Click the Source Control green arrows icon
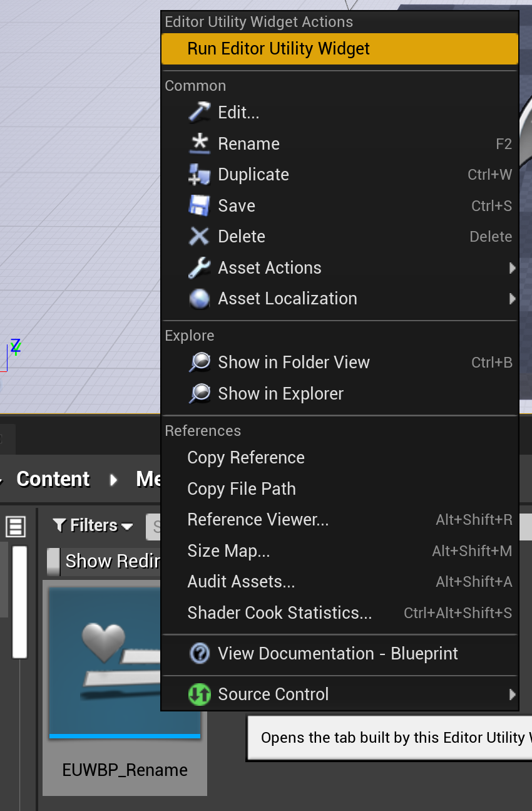 tap(200, 694)
